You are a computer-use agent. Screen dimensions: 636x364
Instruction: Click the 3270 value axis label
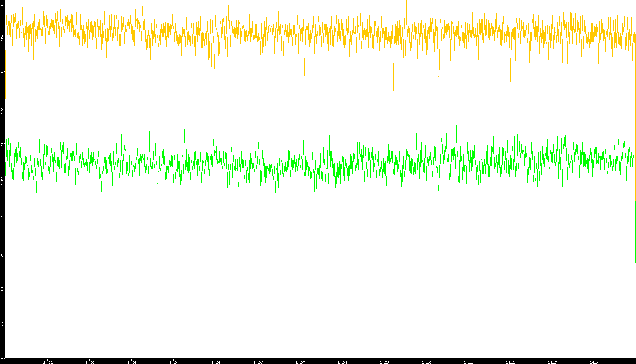click(2, 217)
